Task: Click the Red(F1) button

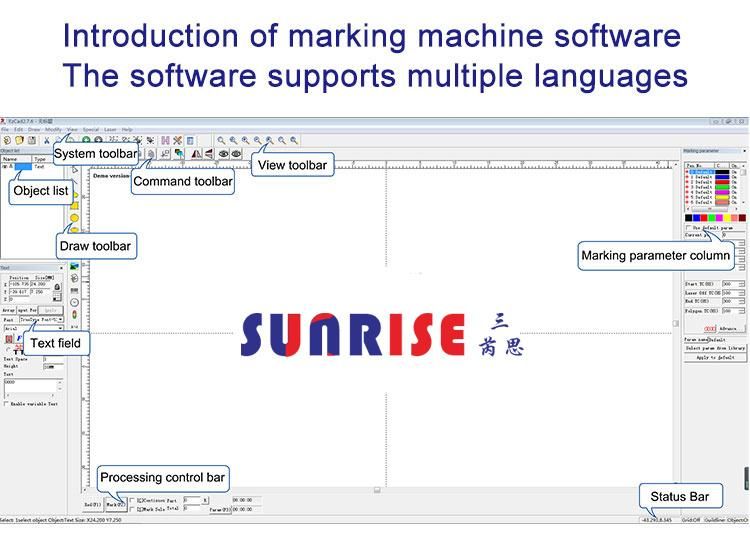Action: (93, 504)
